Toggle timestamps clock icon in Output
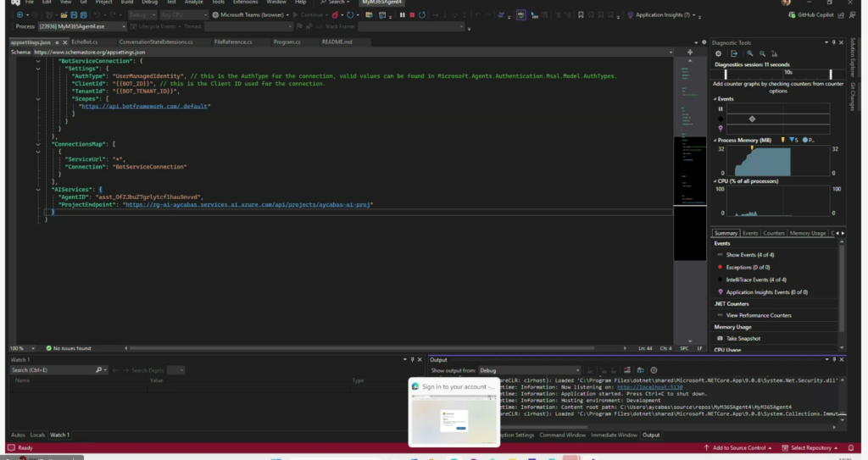Image resolution: width=868 pixels, height=460 pixels. (654, 370)
